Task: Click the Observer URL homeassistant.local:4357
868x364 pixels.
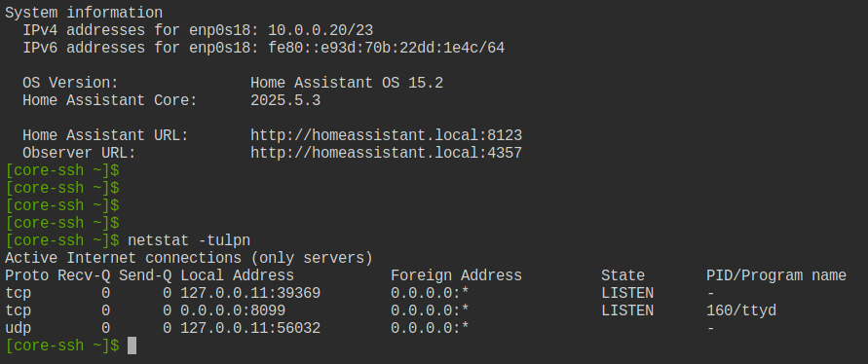Action: 386,153
